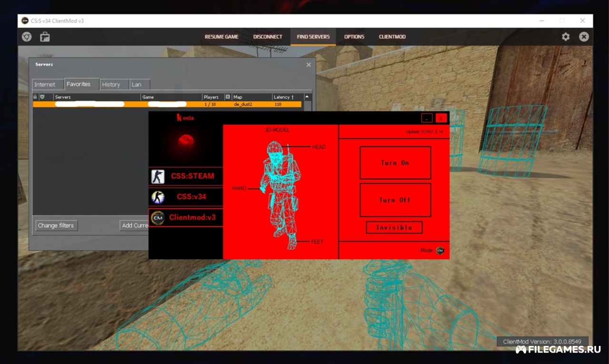Image resolution: width=609 pixels, height=364 pixels.
Task: Click the Mode CM icon in cheat panel
Action: [x=440, y=250]
